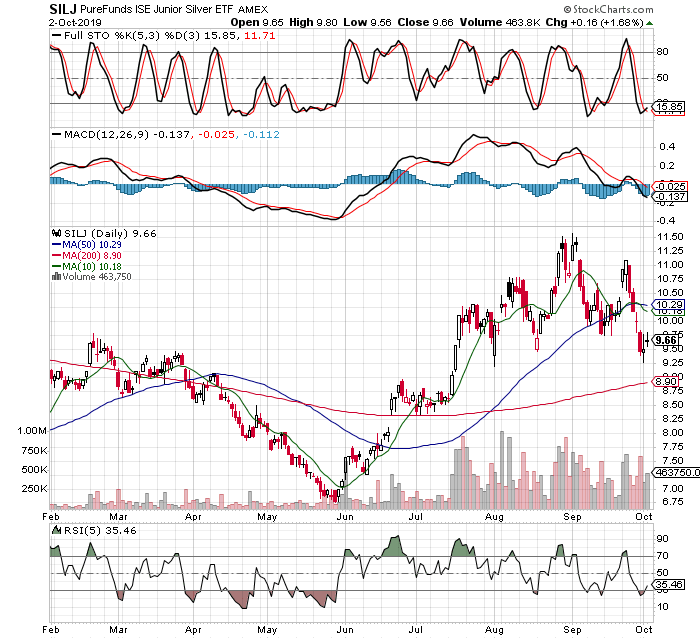
Task: Click Sep under the RSI panel
Action: tap(572, 630)
